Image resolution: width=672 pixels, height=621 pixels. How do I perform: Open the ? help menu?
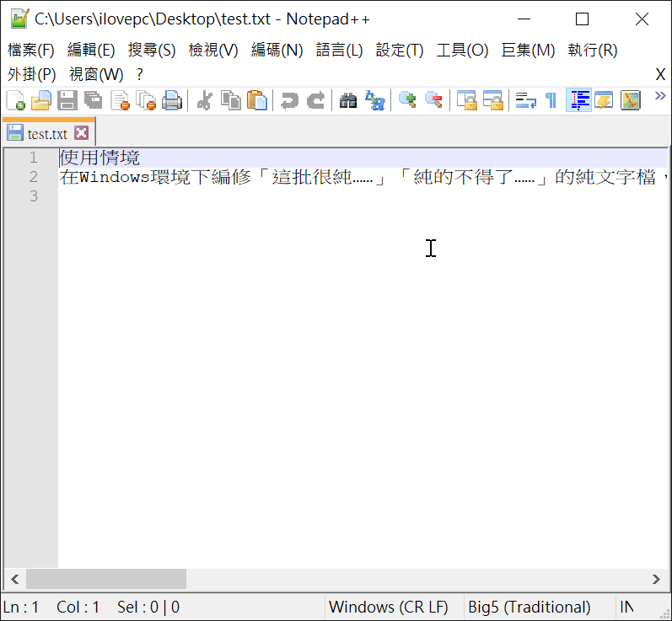(139, 74)
